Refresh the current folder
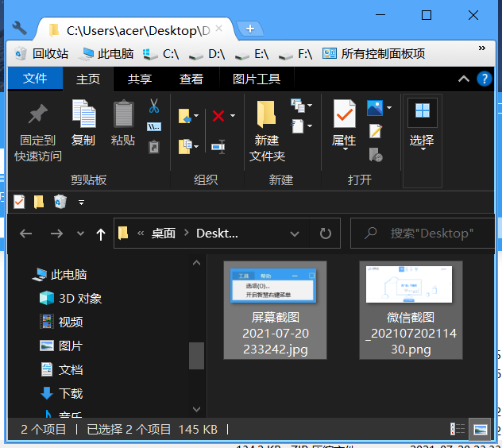 pyautogui.click(x=326, y=234)
